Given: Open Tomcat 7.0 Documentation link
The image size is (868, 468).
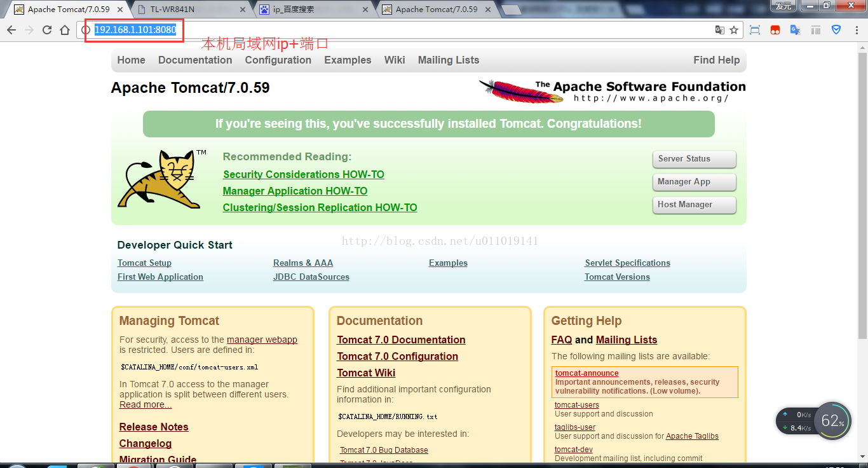Looking at the screenshot, I should click(401, 340).
